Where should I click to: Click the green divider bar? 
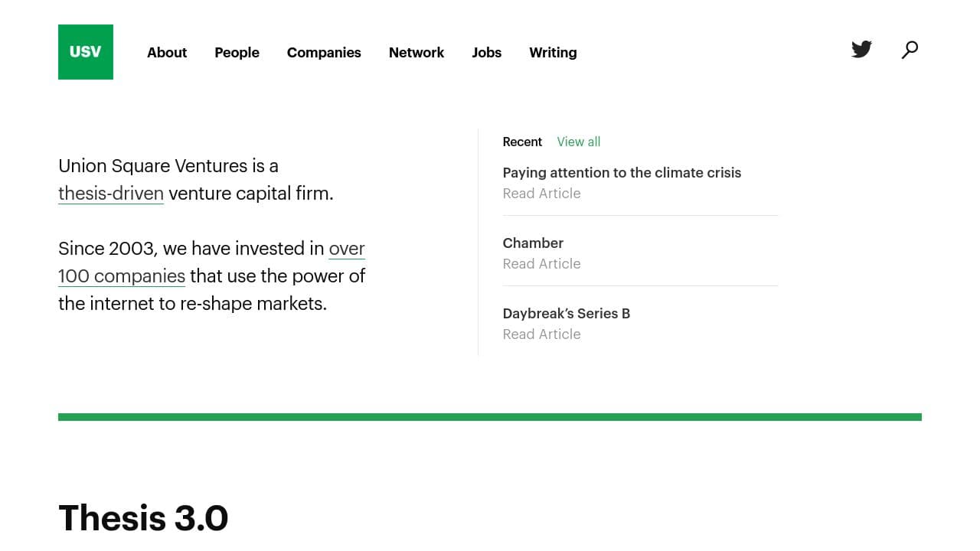point(490,416)
